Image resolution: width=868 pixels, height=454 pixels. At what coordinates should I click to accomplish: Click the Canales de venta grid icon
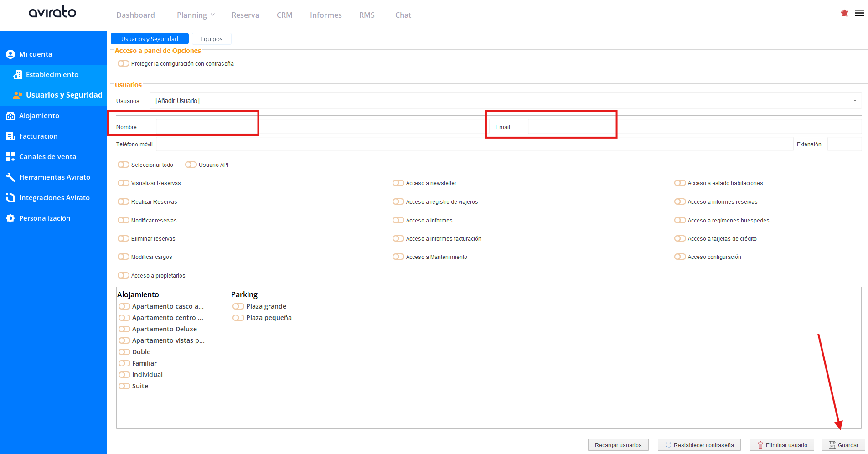coord(10,157)
